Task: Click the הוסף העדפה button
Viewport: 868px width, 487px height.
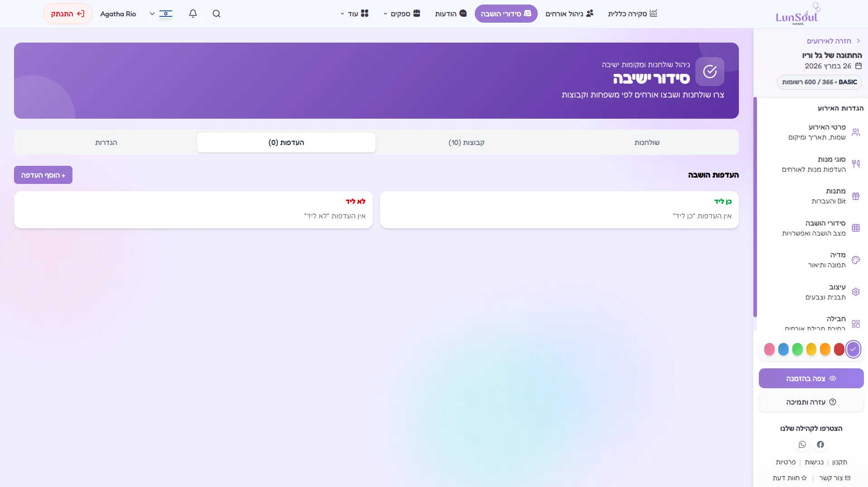Action: pyautogui.click(x=43, y=175)
